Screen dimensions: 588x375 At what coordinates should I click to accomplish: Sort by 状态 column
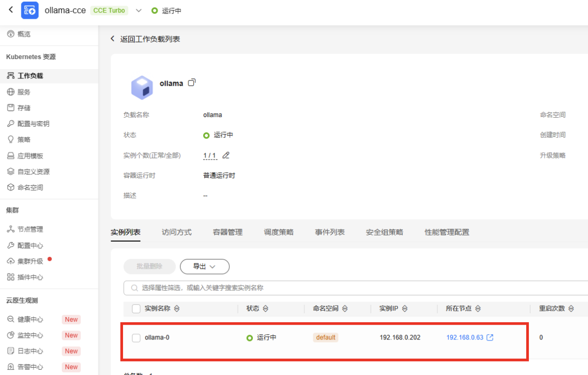click(x=265, y=309)
